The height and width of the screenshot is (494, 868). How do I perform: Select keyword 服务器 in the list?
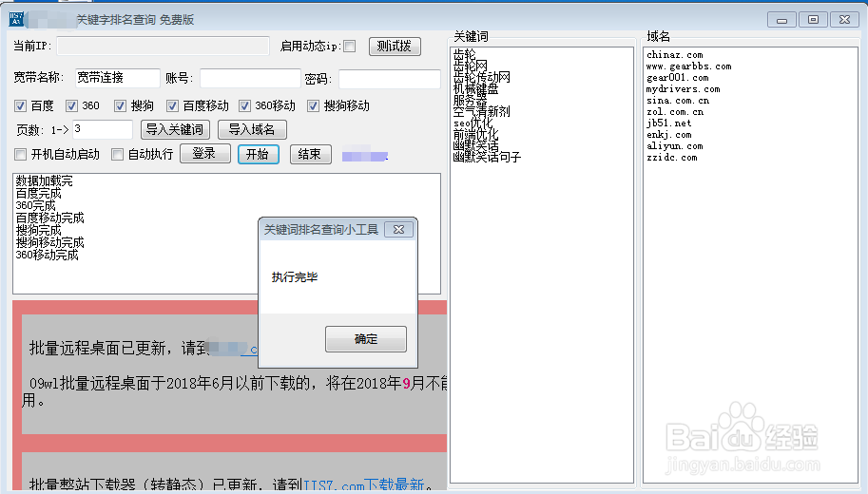(470, 100)
